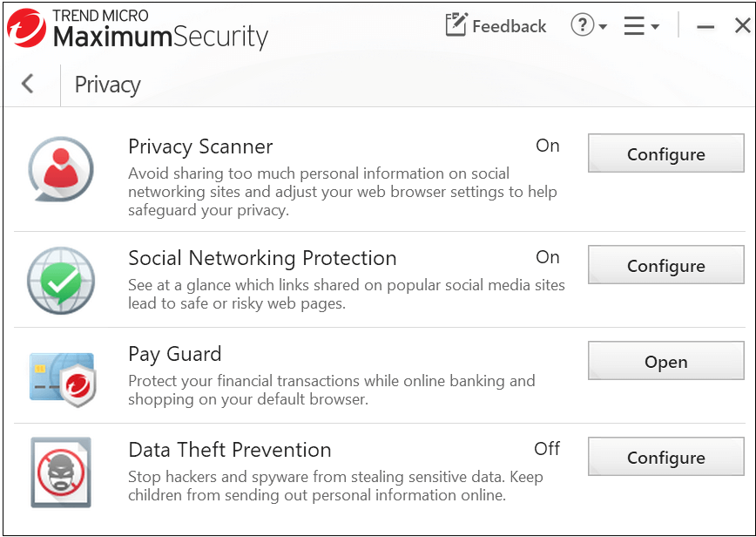756x537 pixels.
Task: Configure Social Networking Protection
Action: click(x=665, y=265)
